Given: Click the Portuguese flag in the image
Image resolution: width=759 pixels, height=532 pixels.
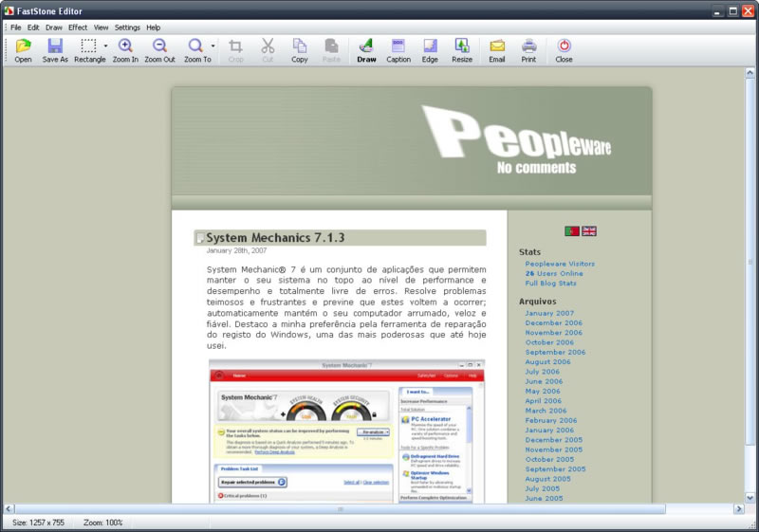Looking at the screenshot, I should point(572,231).
